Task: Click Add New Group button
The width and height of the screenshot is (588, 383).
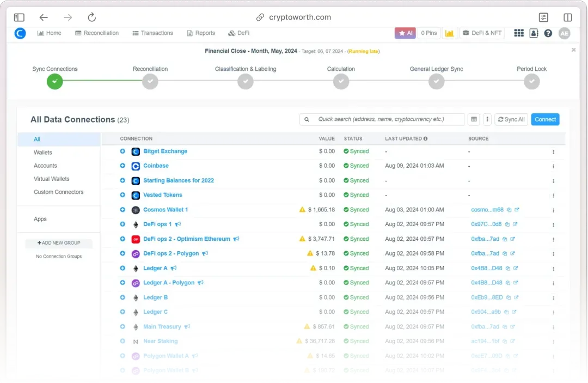Action: point(59,242)
